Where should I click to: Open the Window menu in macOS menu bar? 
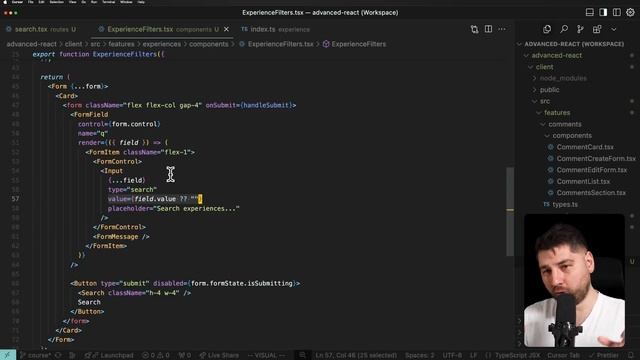click(x=126, y=2)
